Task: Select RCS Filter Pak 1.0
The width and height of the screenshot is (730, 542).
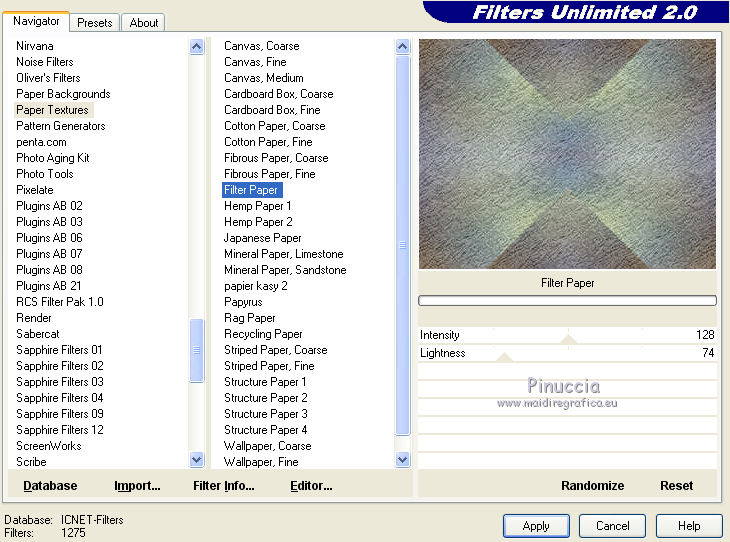Action: (x=60, y=302)
